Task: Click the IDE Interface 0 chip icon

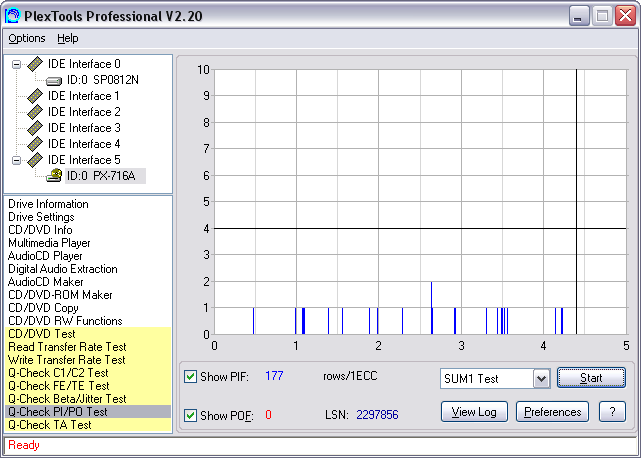Action: [35, 64]
